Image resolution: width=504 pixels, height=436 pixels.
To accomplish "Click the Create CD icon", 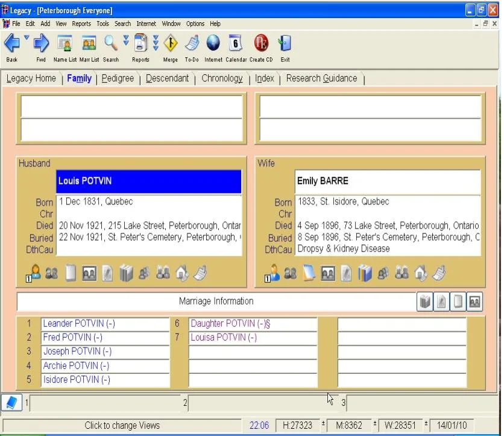I will (261, 43).
